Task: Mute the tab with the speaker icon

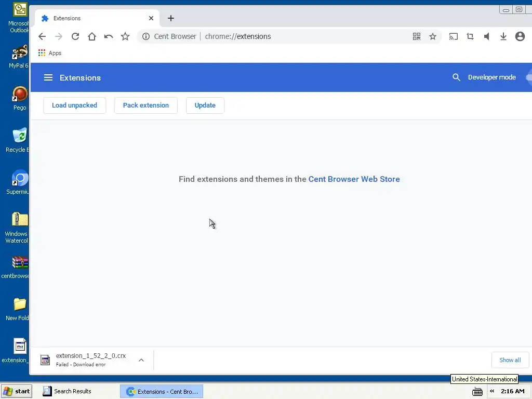Action: [486, 36]
